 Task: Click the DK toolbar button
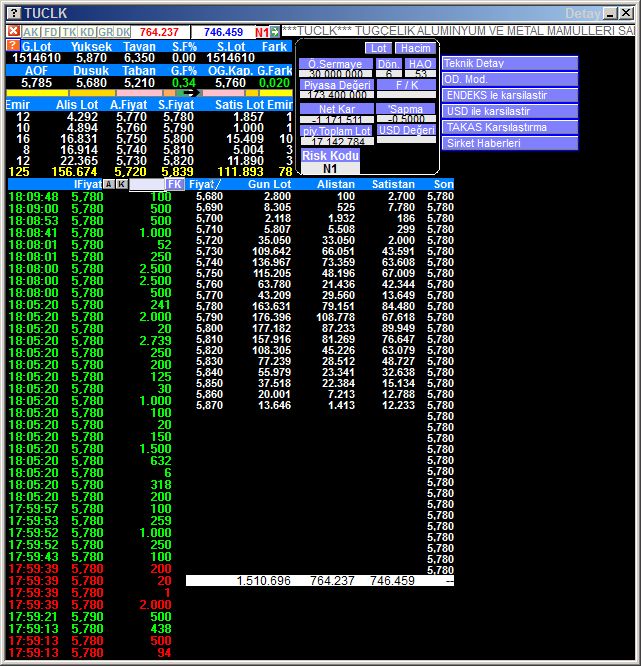pos(123,32)
